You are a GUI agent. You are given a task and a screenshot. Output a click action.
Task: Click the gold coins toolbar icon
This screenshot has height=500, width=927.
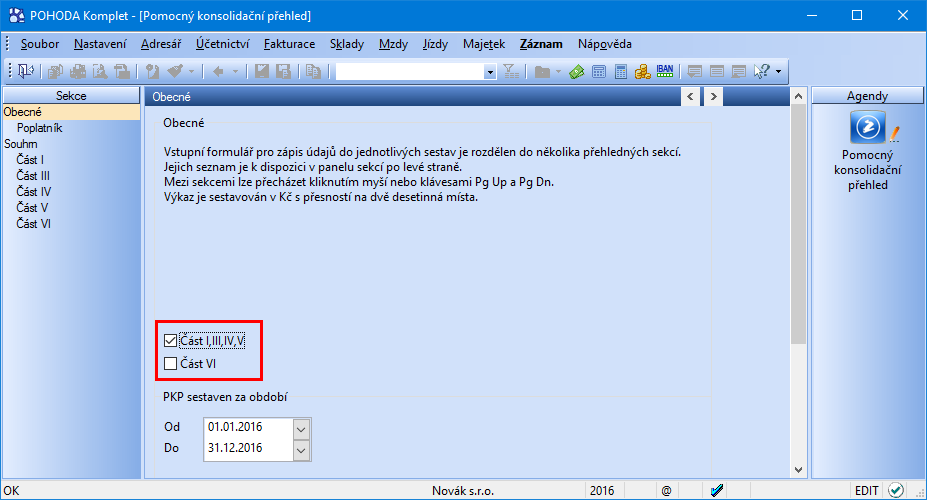tap(643, 72)
